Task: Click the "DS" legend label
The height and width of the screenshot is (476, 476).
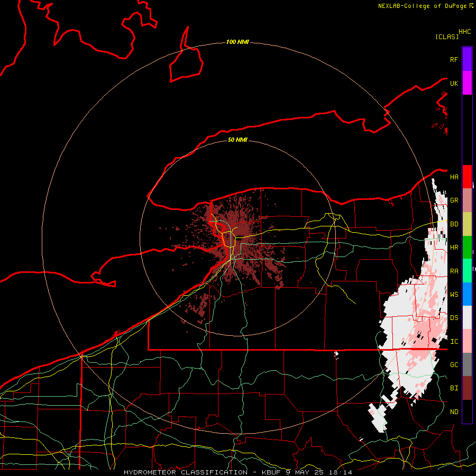Action: (454, 317)
